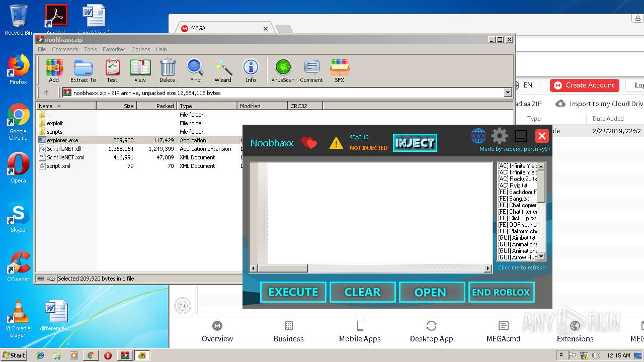This screenshot has width=644, height=362.
Task: Select ScintillaNET.dll in the file list
Action: pos(64,149)
